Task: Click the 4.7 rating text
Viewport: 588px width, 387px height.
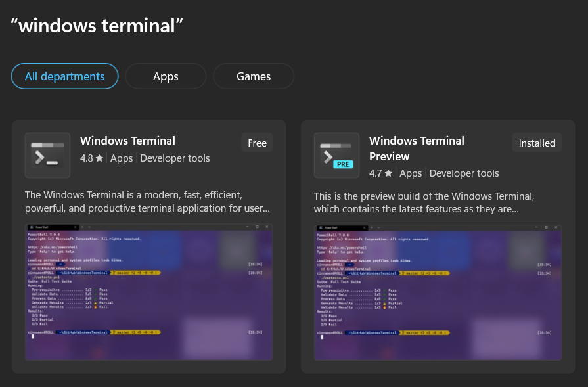Action: 374,173
